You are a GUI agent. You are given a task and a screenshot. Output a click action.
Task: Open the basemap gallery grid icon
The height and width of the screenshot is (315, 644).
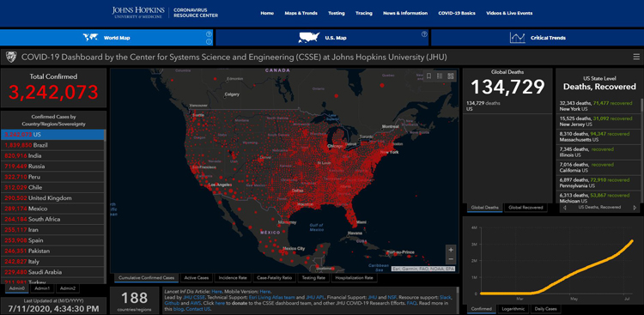[x=450, y=76]
